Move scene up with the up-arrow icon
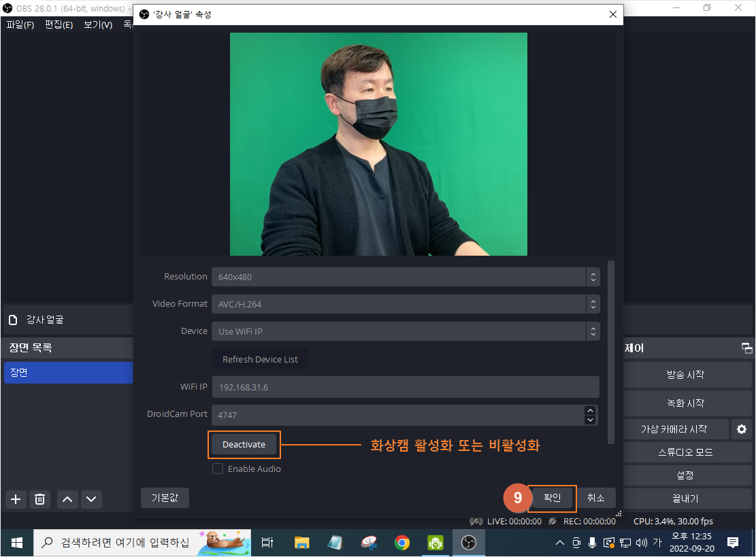The width and height of the screenshot is (756, 557). (x=67, y=499)
